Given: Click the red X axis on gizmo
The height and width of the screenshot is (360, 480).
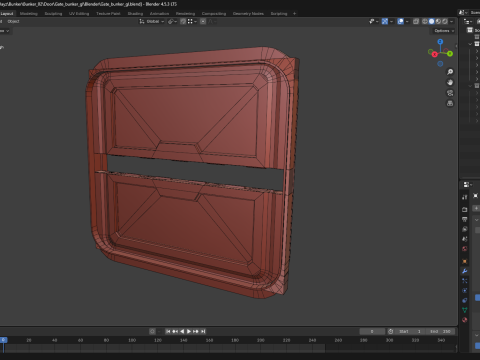Looking at the screenshot, I should click(434, 54).
